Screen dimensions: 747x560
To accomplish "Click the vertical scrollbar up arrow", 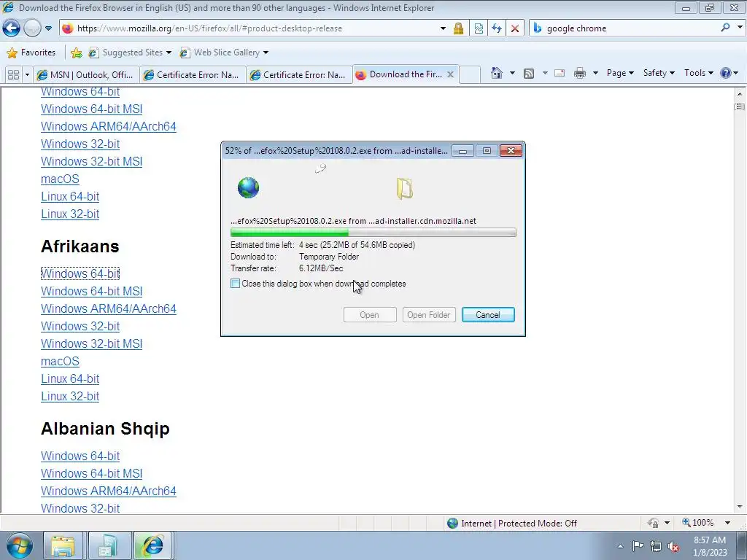I will 740,93.
